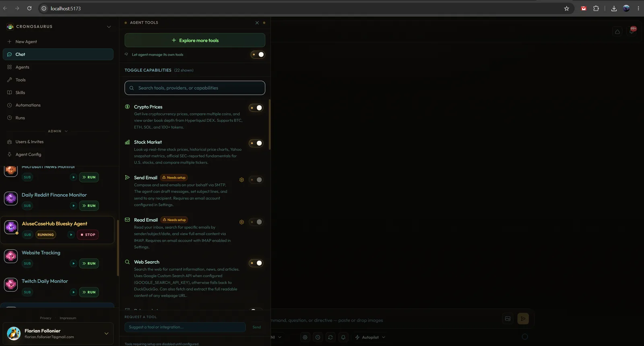
Task: Select the AluseCaseHub Bluesky Agent avatar
Action: click(x=11, y=227)
